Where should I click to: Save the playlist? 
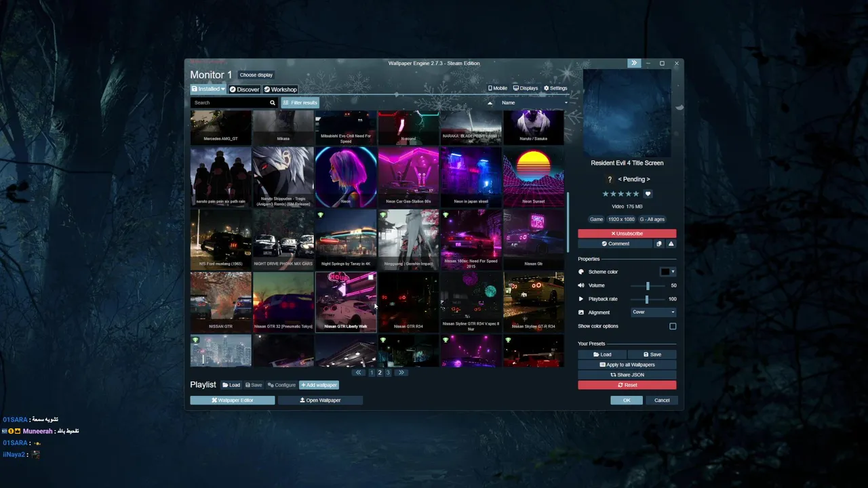point(254,385)
